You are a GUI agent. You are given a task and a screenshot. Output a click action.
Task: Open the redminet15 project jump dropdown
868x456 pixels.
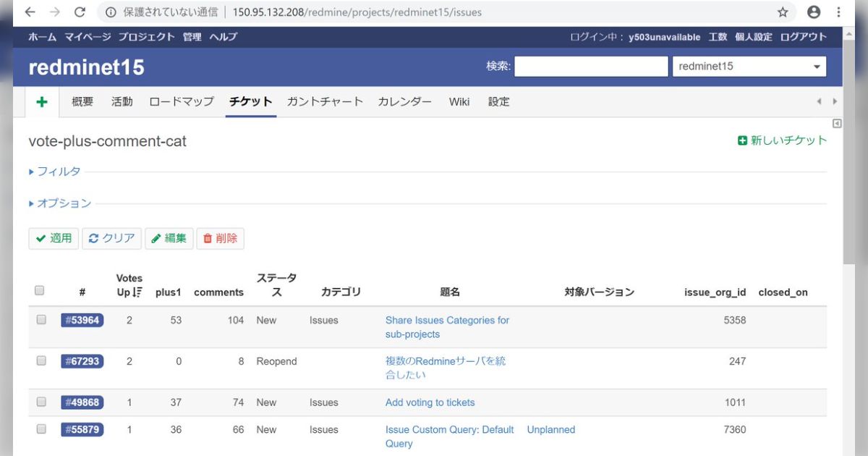[749, 66]
